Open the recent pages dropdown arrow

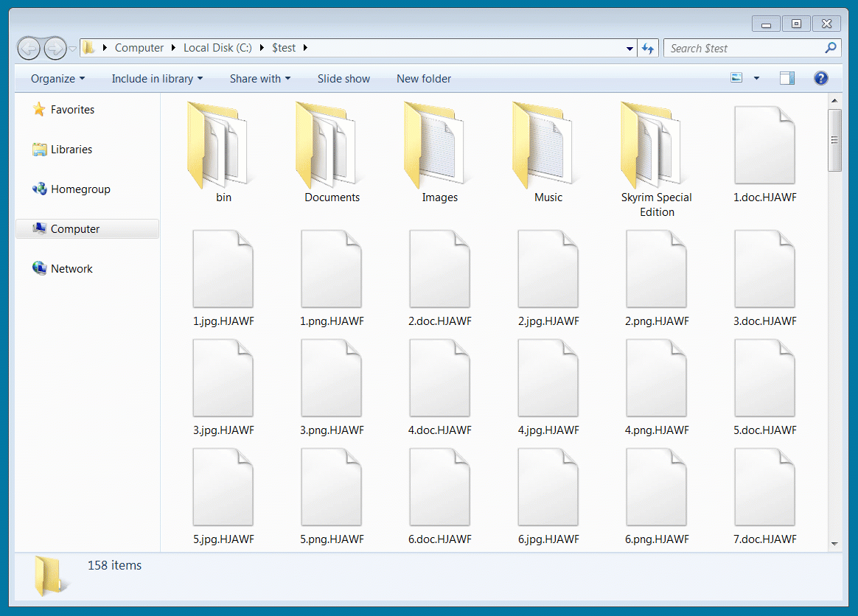pos(73,49)
